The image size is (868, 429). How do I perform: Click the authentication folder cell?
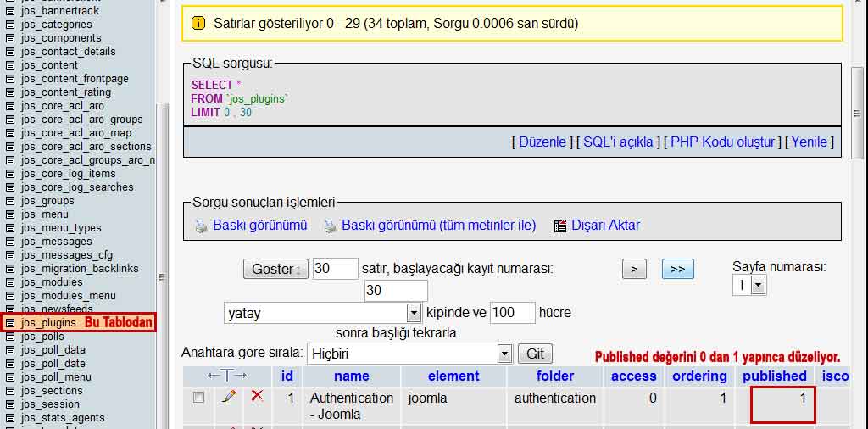pos(554,398)
